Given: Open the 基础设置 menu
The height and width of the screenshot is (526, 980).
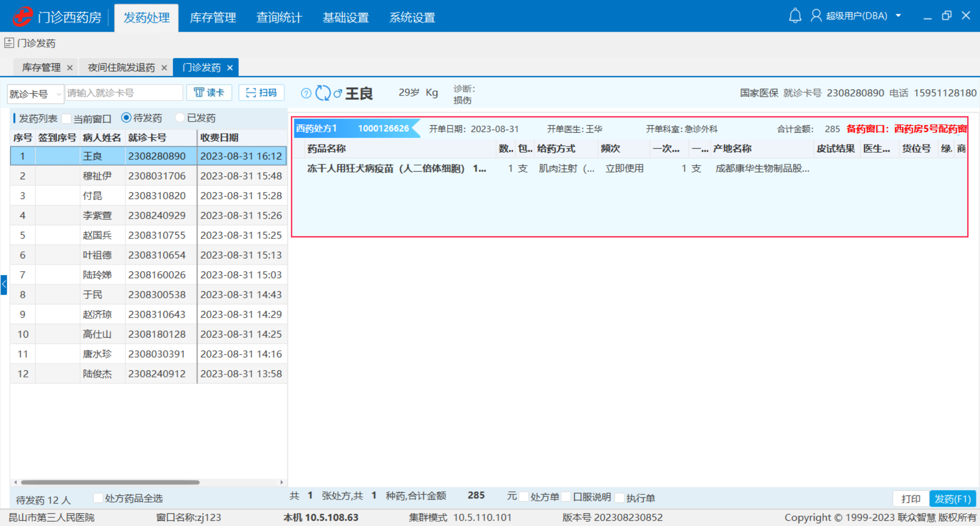Looking at the screenshot, I should coord(346,18).
